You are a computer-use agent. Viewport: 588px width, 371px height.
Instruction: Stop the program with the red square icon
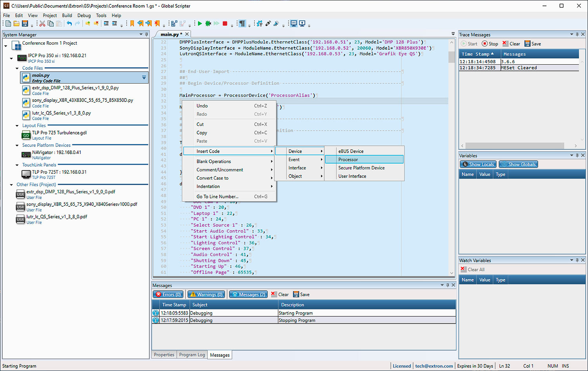pos(225,24)
